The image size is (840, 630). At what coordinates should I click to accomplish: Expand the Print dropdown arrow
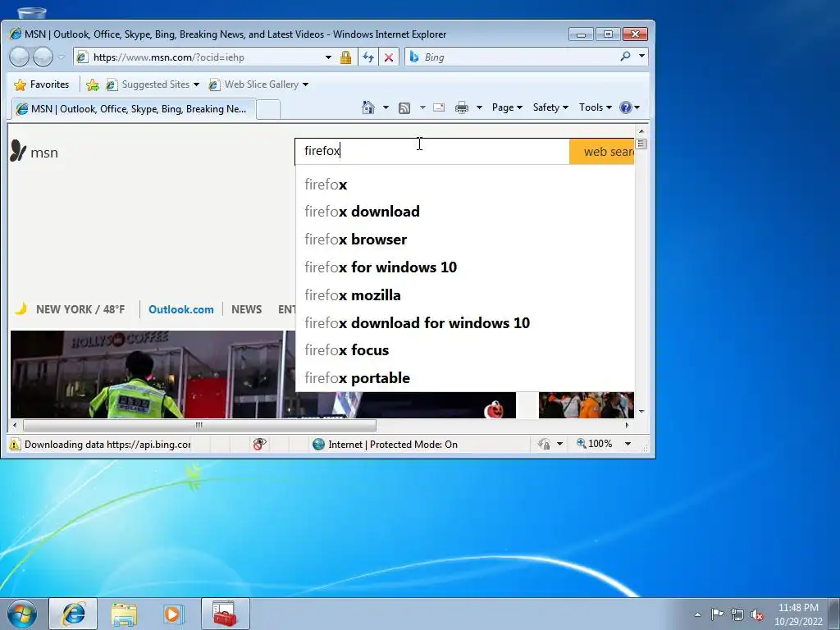(x=479, y=107)
